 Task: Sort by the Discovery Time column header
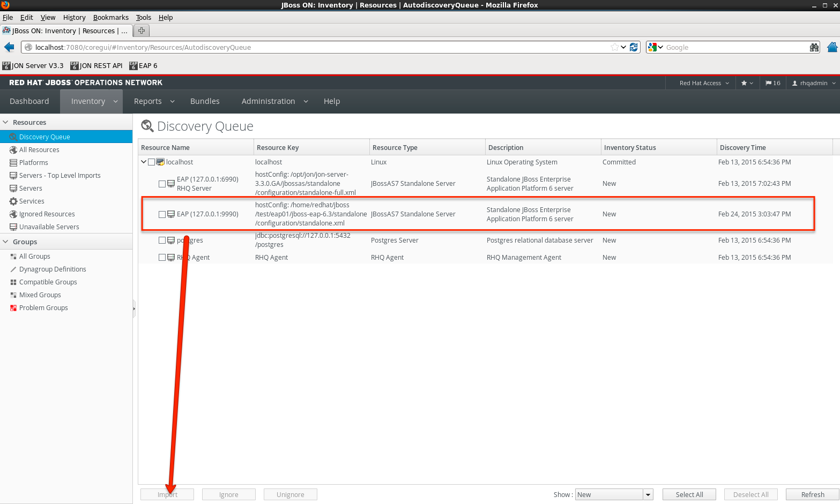point(775,147)
